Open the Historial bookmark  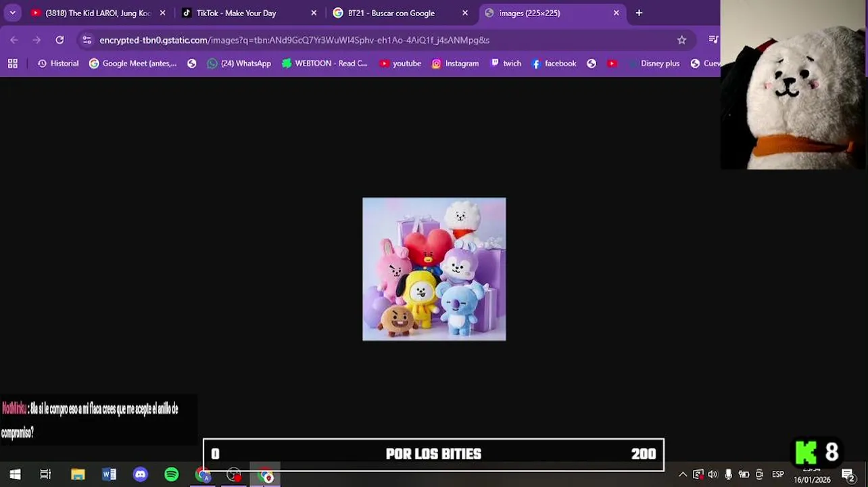(x=58, y=63)
